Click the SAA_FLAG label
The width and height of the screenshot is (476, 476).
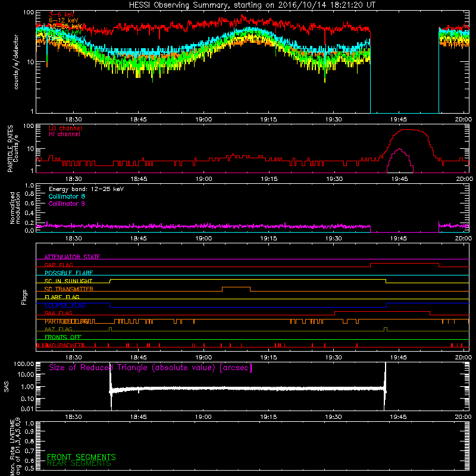coord(58,313)
